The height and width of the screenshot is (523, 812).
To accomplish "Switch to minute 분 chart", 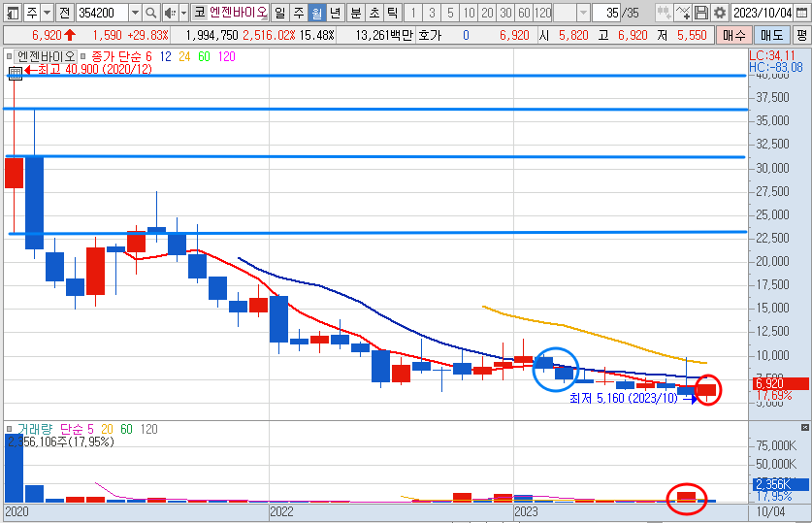I will tap(356, 12).
